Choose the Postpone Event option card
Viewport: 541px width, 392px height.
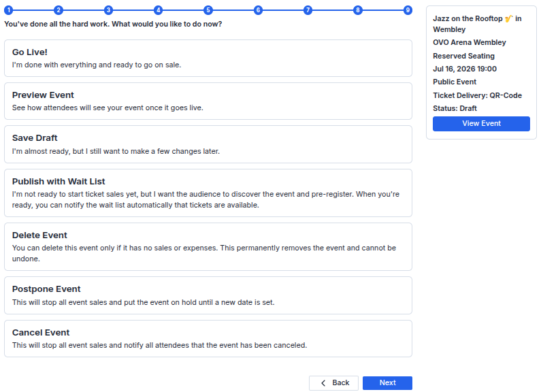tap(208, 295)
